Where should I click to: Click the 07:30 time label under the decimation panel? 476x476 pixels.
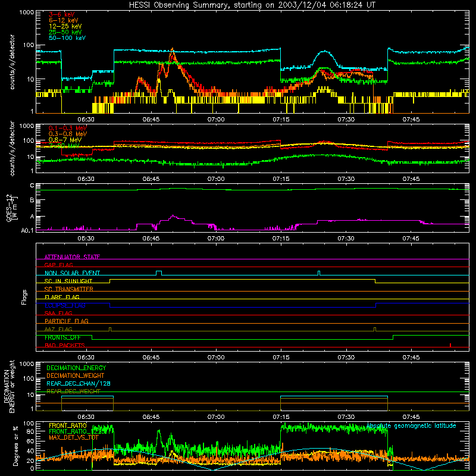(x=346, y=417)
